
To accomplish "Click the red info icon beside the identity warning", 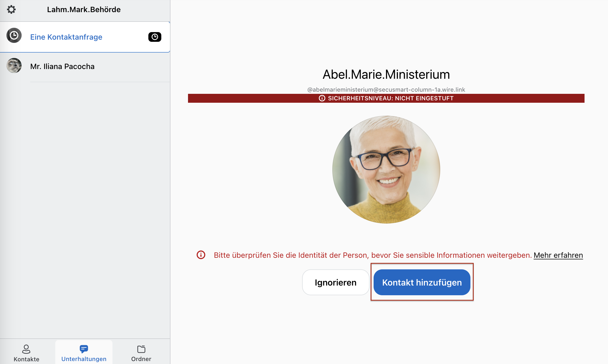I will pos(201,255).
